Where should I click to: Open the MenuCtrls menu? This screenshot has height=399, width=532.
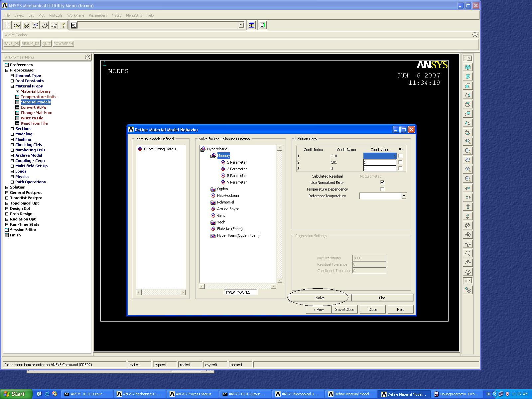pyautogui.click(x=134, y=15)
